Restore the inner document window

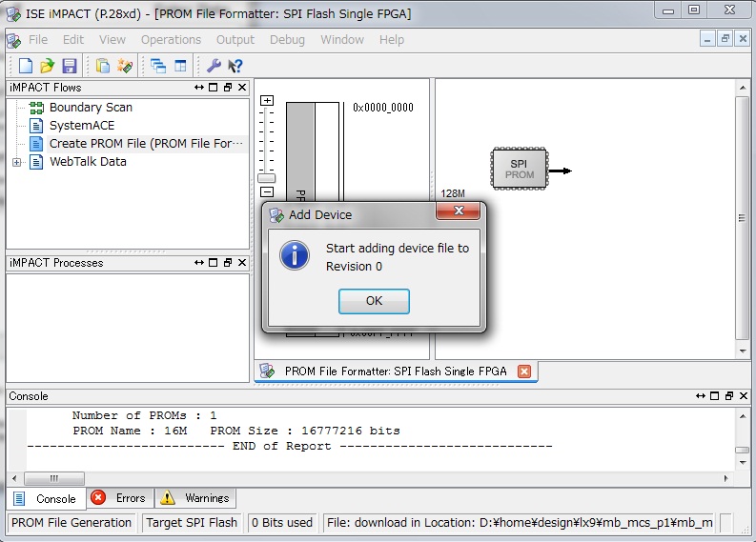coord(725,38)
